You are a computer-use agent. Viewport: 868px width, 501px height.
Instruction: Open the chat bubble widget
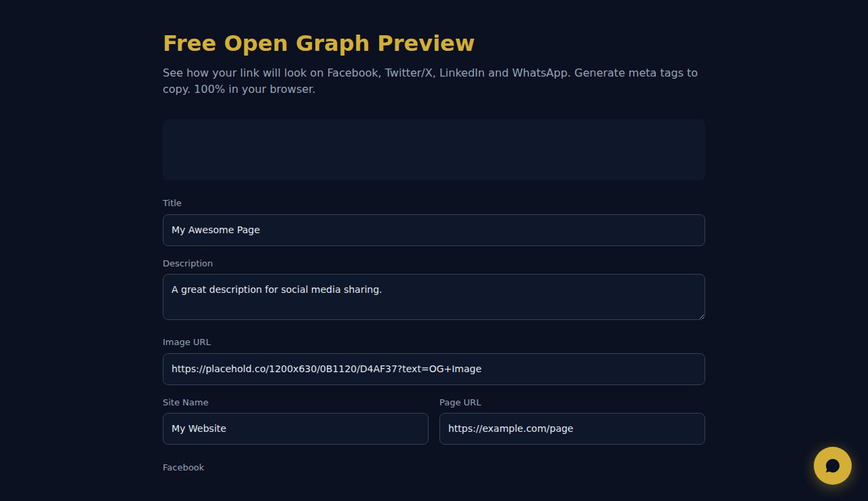[x=832, y=466]
